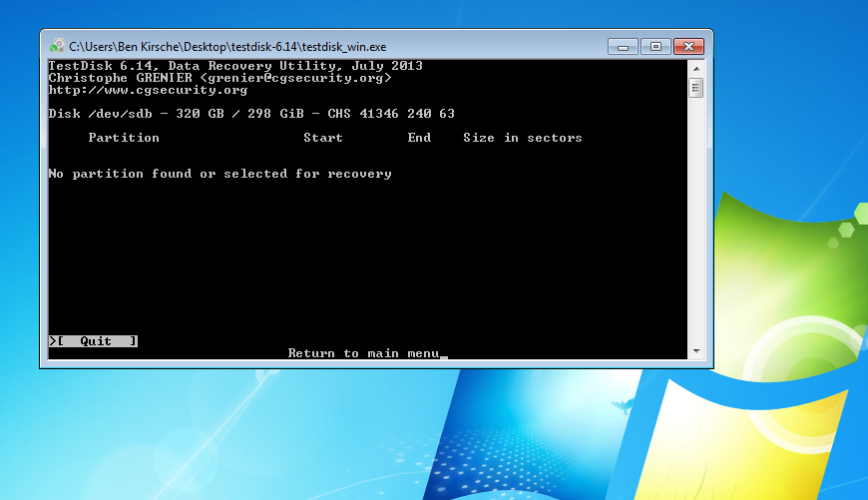
Task: Click the 'Christophe GRENIER' author line
Action: tap(219, 78)
